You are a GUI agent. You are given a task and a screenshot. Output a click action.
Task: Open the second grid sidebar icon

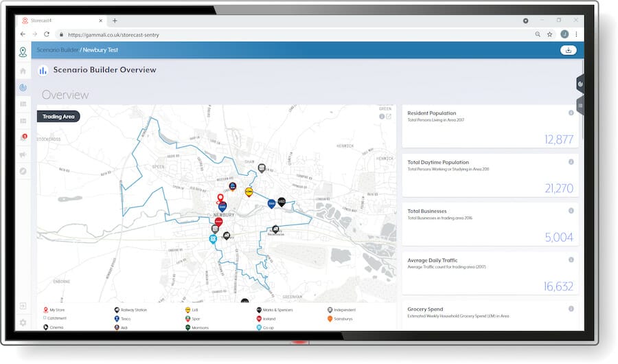[23, 121]
